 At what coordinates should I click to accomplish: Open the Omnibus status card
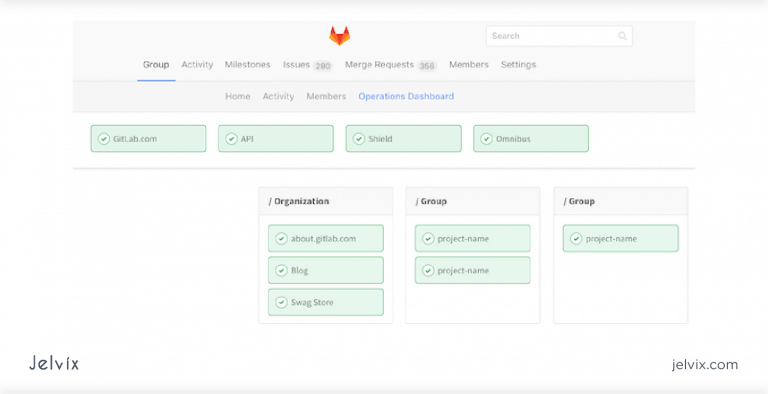point(531,139)
